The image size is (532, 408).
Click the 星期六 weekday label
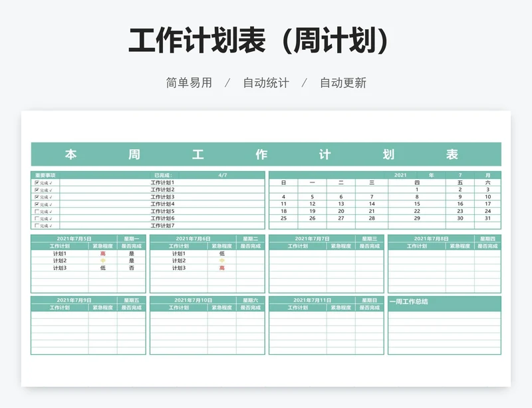(x=251, y=300)
